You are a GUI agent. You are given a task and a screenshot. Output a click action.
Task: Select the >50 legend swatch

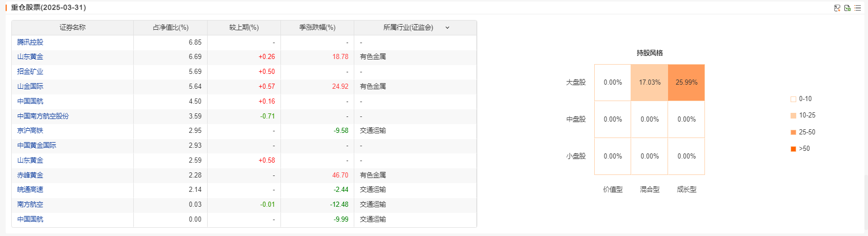click(794, 149)
